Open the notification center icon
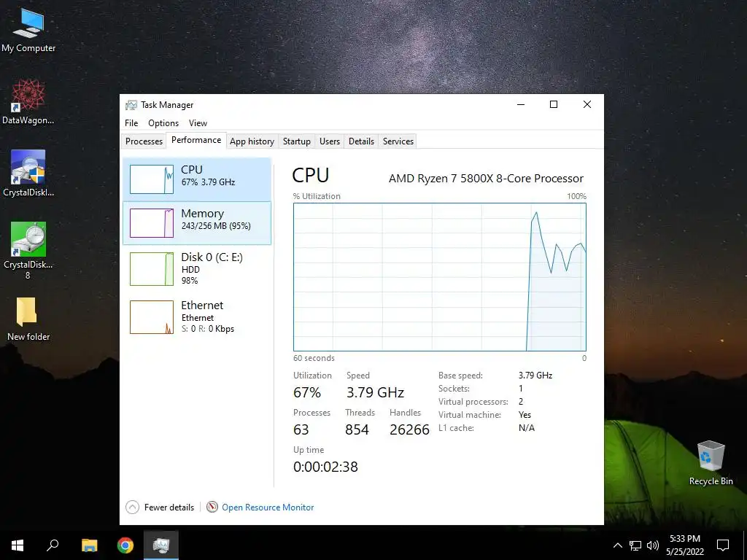The height and width of the screenshot is (560, 747). pyautogui.click(x=723, y=545)
